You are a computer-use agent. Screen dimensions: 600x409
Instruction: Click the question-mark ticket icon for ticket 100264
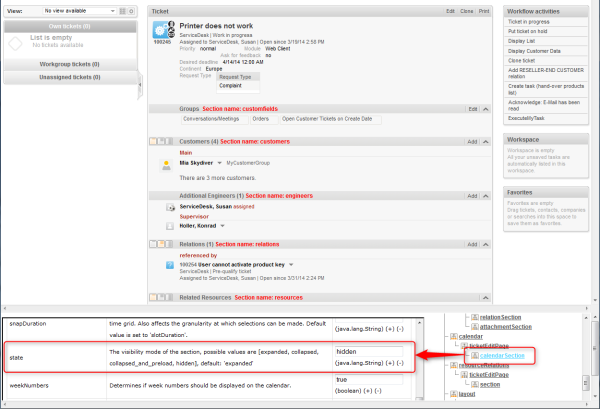pos(170,265)
